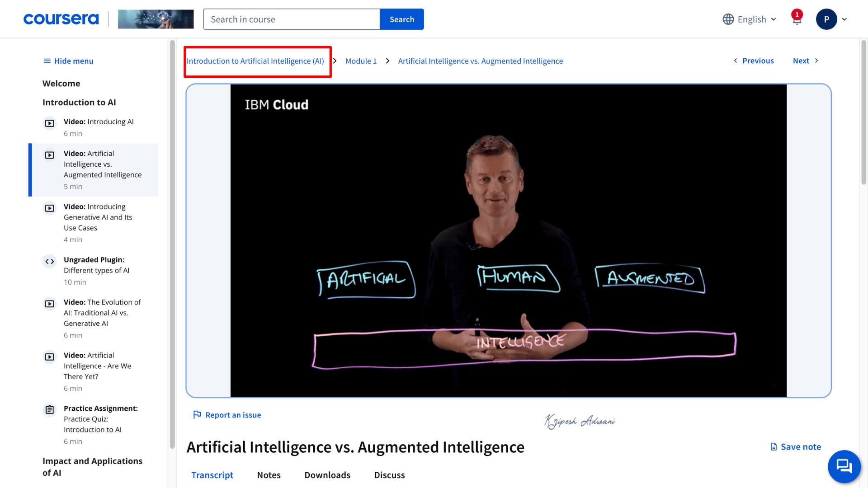
Task: Open the notifications bell icon
Action: [797, 19]
